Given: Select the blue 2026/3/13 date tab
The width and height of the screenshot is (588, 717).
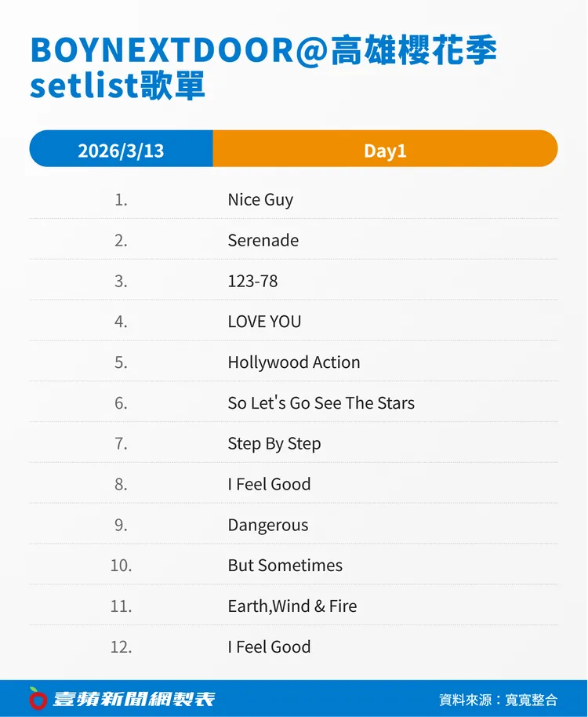Looking at the screenshot, I should click(121, 150).
